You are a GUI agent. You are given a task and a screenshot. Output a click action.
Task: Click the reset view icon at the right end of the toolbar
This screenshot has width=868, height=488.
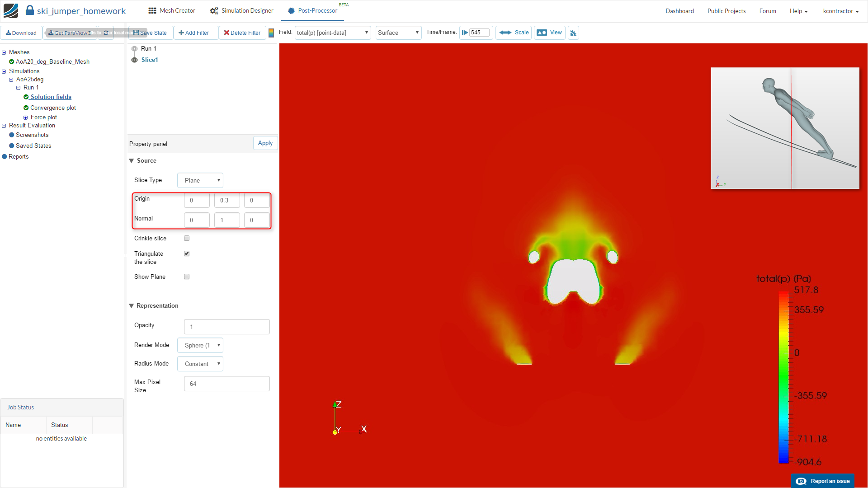pos(573,33)
